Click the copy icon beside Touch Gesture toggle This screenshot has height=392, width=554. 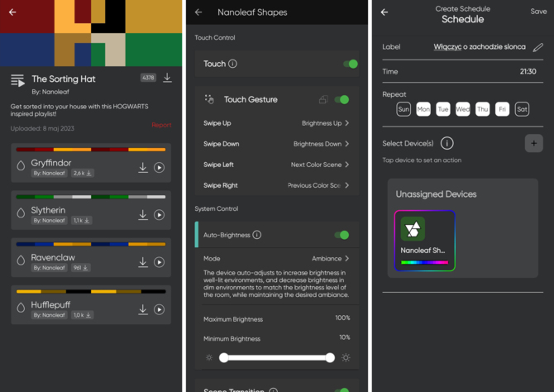(323, 100)
